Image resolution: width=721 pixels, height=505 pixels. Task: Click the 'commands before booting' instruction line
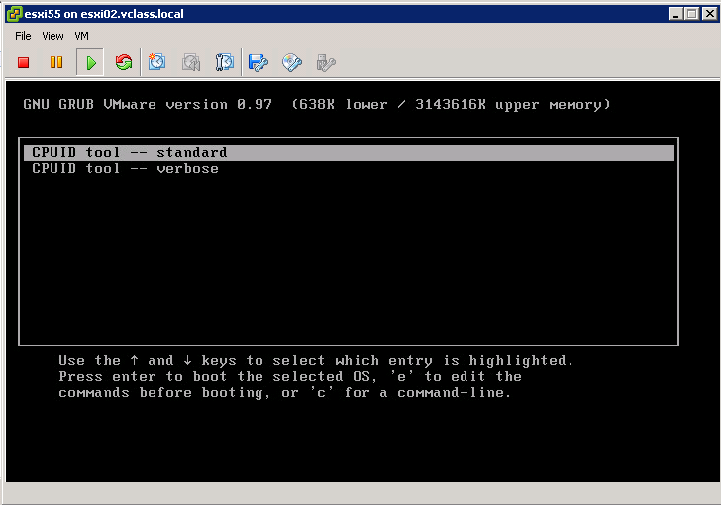[x=285, y=392]
